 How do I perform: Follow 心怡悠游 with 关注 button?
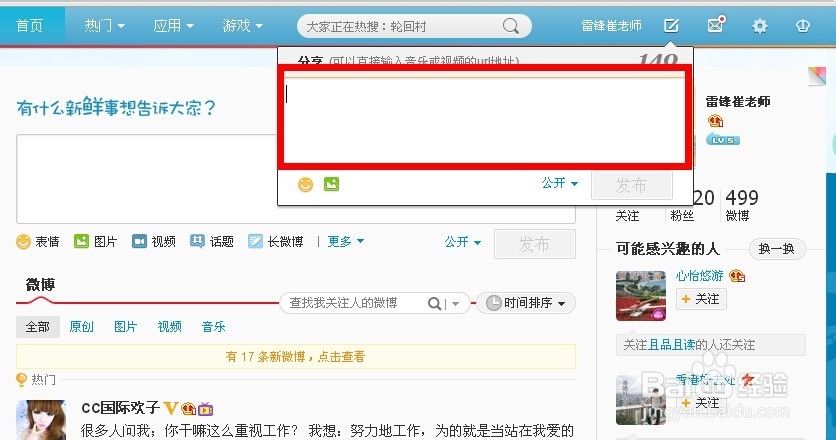[701, 299]
